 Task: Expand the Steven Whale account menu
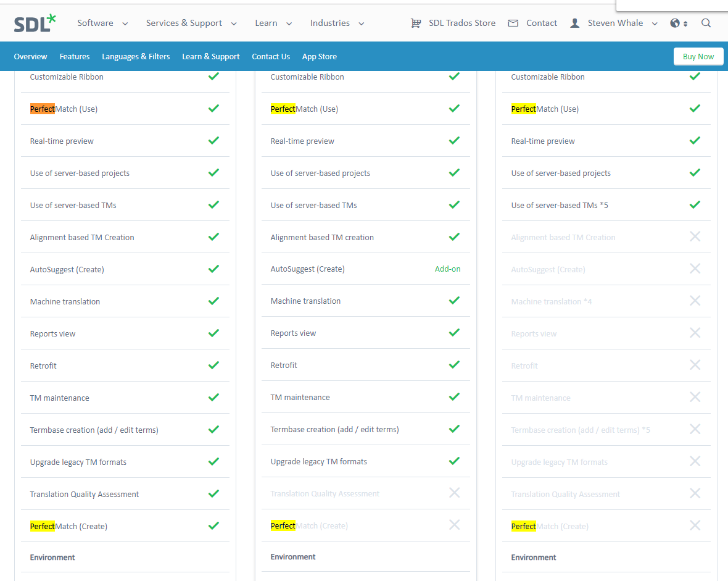point(623,23)
